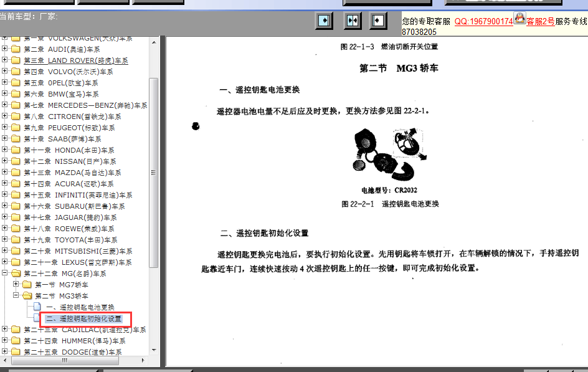The height and width of the screenshot is (372, 588).
Task: Click heading 二、遥控钥匙初始化设置 in document
Action: (264, 233)
